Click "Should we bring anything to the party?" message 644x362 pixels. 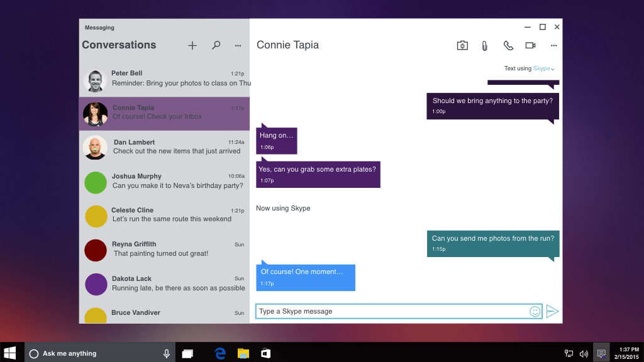(493, 106)
